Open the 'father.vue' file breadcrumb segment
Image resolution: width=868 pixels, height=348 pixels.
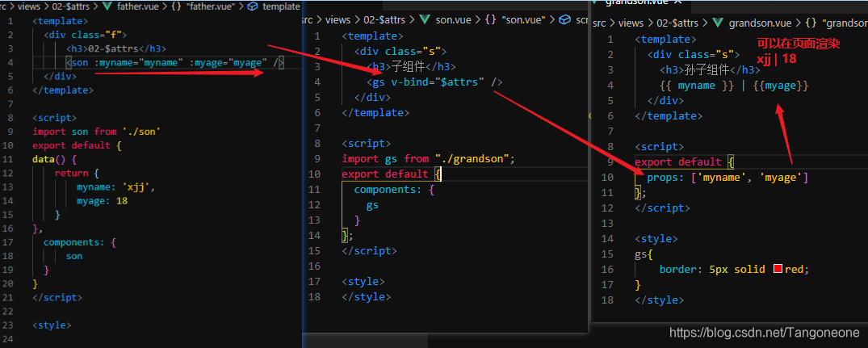[x=136, y=6]
